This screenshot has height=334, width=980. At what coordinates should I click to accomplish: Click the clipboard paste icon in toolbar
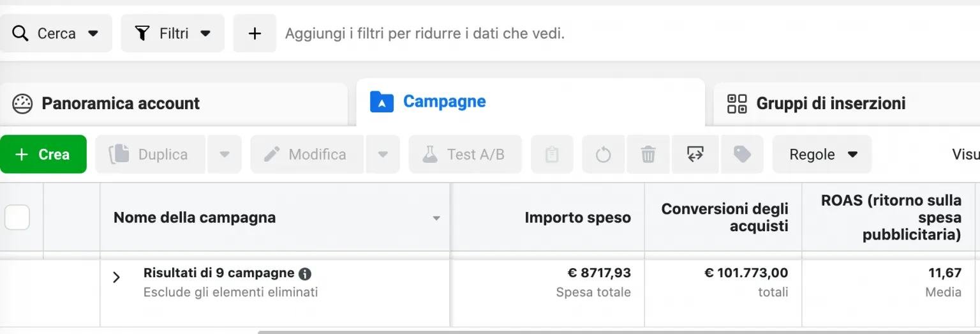point(552,155)
